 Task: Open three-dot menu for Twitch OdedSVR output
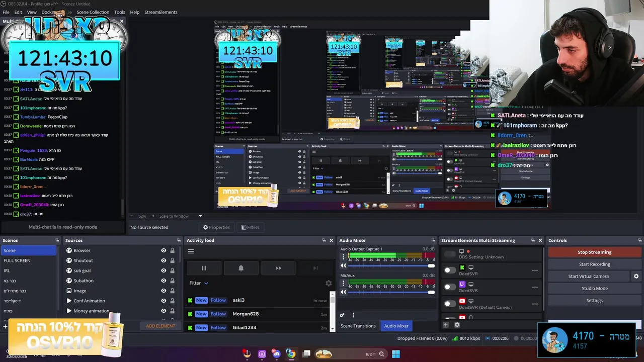(x=535, y=287)
